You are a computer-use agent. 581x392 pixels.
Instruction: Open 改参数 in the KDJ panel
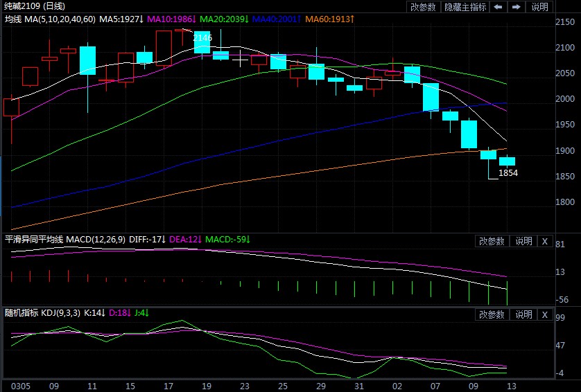pyautogui.click(x=492, y=314)
